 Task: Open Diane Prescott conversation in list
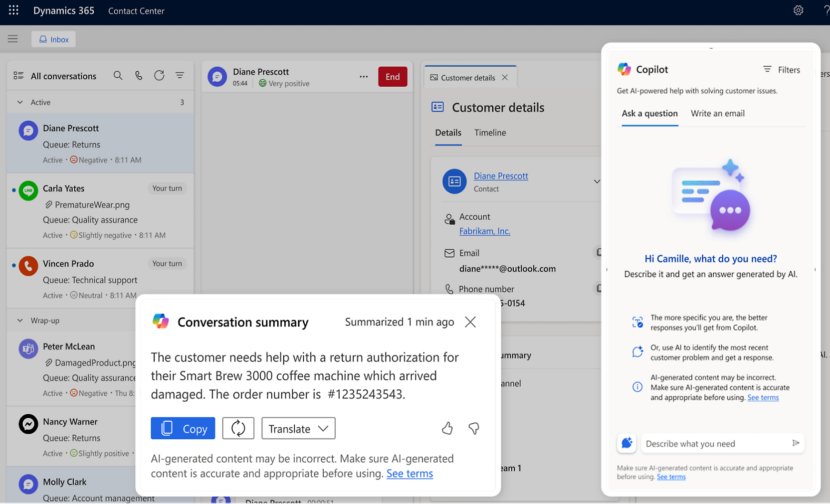[100, 144]
